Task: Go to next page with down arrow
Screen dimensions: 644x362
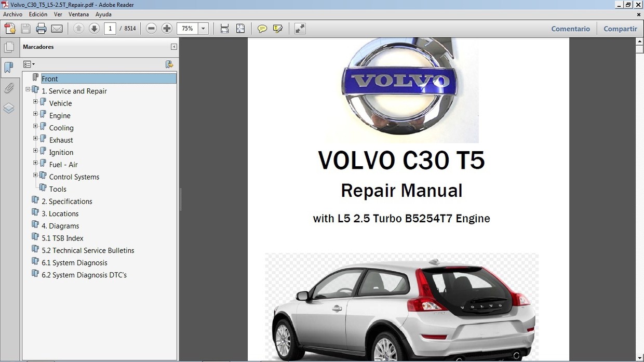Action: 94,29
